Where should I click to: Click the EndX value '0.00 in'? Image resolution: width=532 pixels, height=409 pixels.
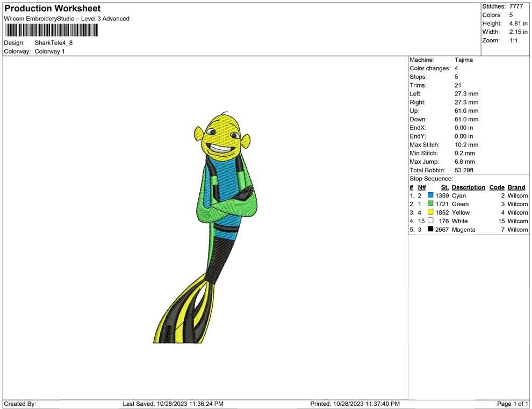(464, 128)
